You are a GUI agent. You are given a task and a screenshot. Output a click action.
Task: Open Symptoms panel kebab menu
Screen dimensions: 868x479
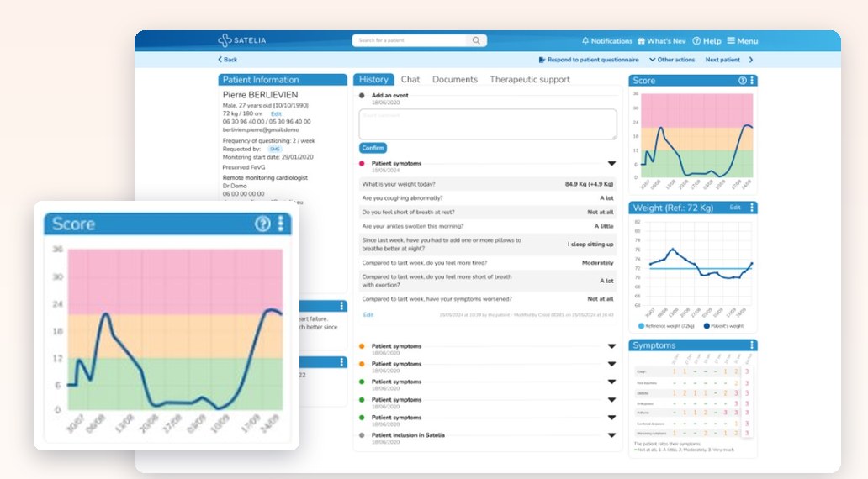[x=752, y=345]
